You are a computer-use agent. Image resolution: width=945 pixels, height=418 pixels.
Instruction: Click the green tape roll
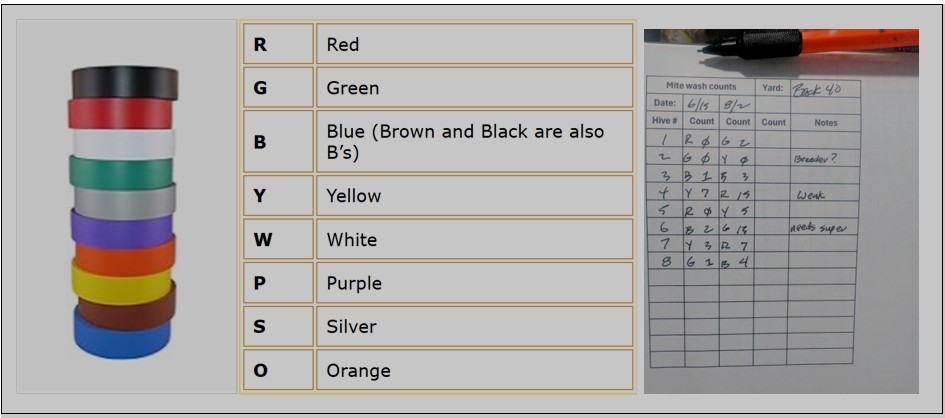tap(121, 171)
